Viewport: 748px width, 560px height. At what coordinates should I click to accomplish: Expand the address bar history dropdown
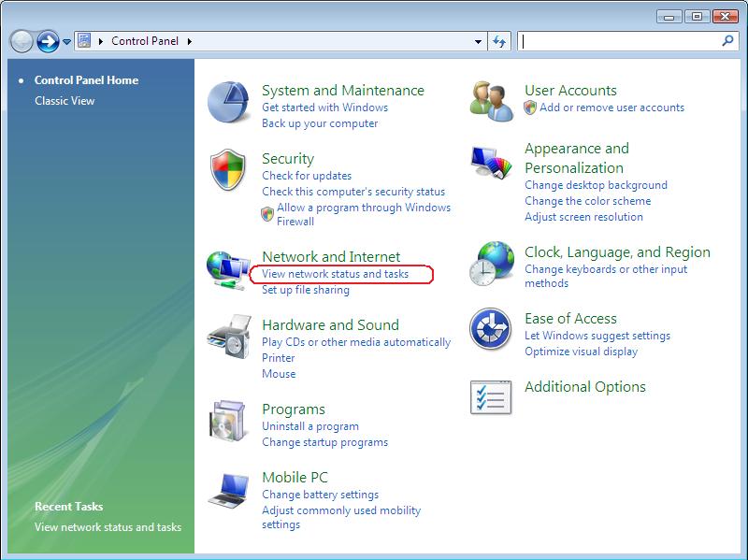(479, 41)
